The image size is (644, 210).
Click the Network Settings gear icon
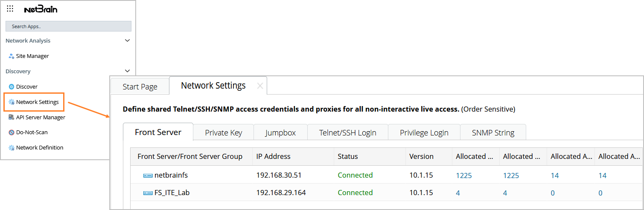click(x=12, y=102)
